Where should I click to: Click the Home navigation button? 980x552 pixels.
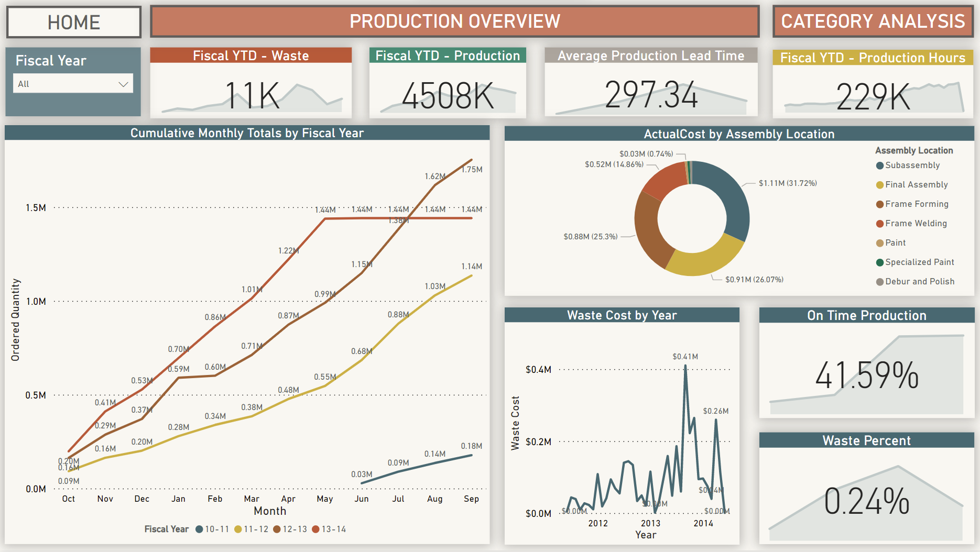tap(73, 21)
